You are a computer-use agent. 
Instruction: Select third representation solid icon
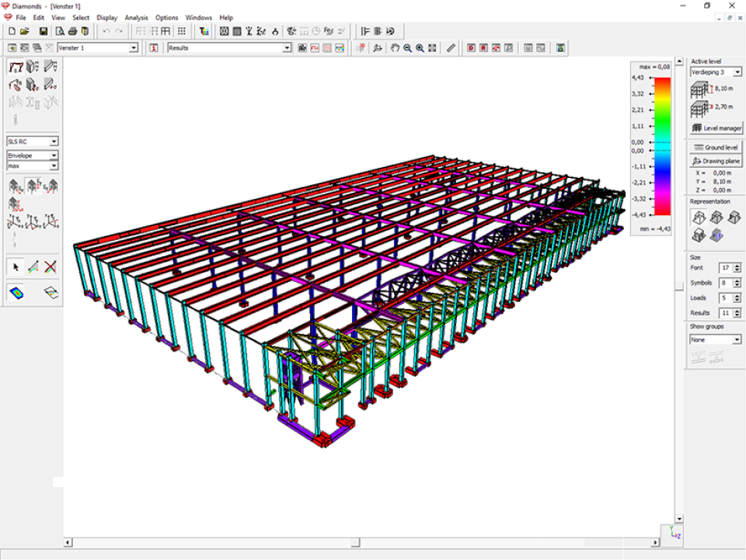[x=734, y=217]
